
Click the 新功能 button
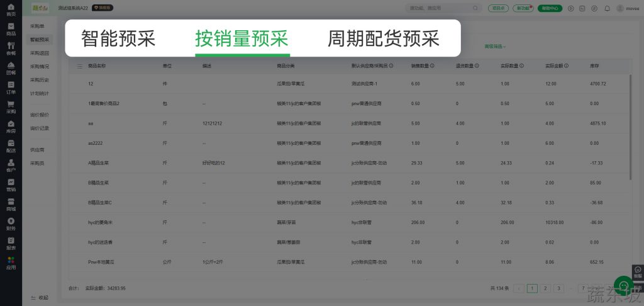pyautogui.click(x=523, y=9)
